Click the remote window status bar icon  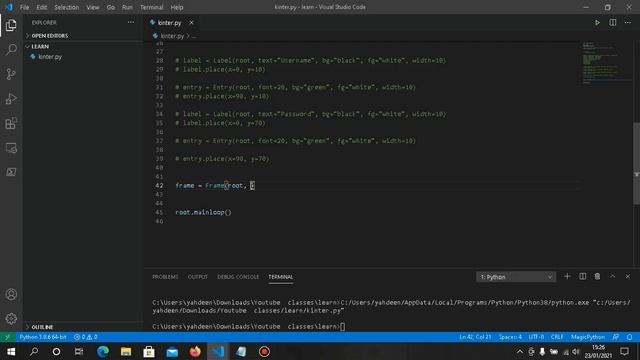[x=7, y=337]
